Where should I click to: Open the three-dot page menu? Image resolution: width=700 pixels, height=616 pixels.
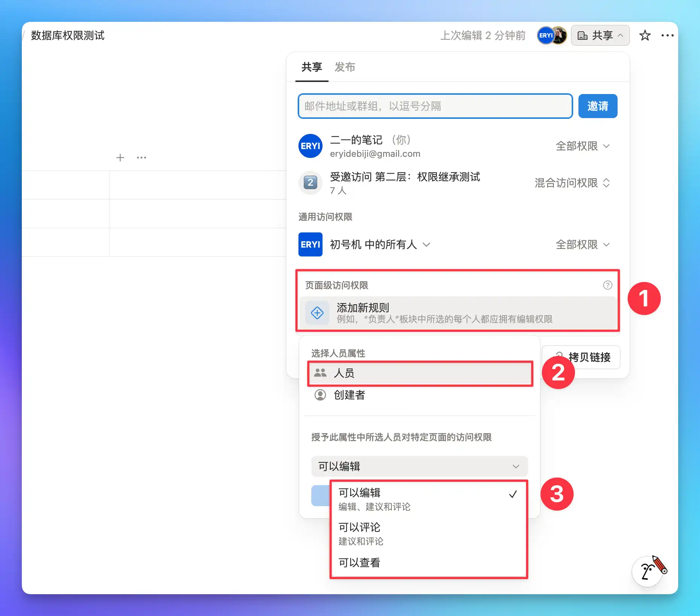pyautogui.click(x=667, y=35)
